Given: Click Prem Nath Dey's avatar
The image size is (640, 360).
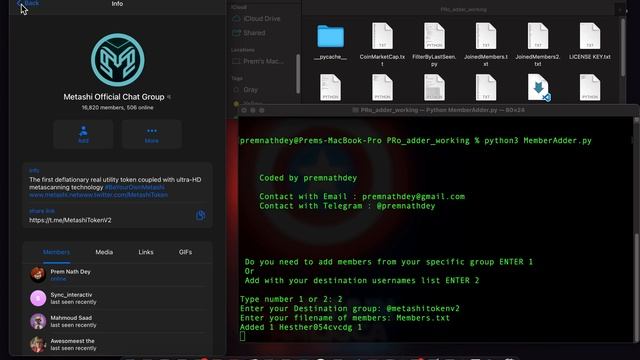Looking at the screenshot, I should (38, 275).
